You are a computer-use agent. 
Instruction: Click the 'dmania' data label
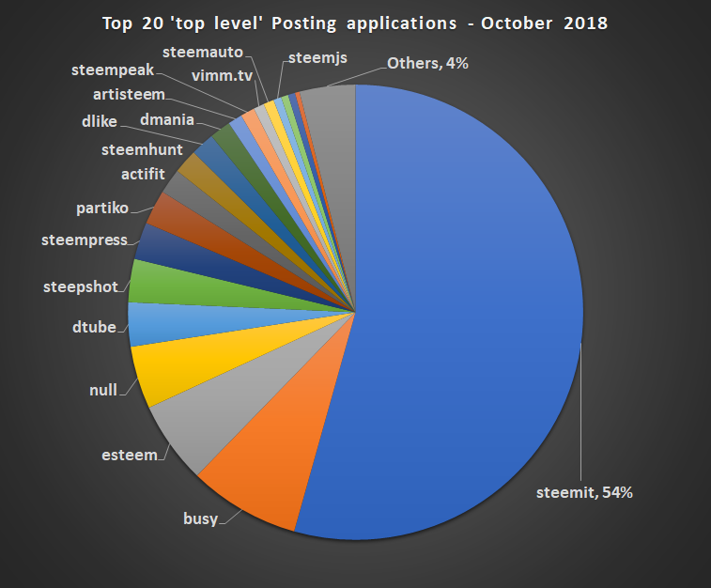click(x=167, y=119)
